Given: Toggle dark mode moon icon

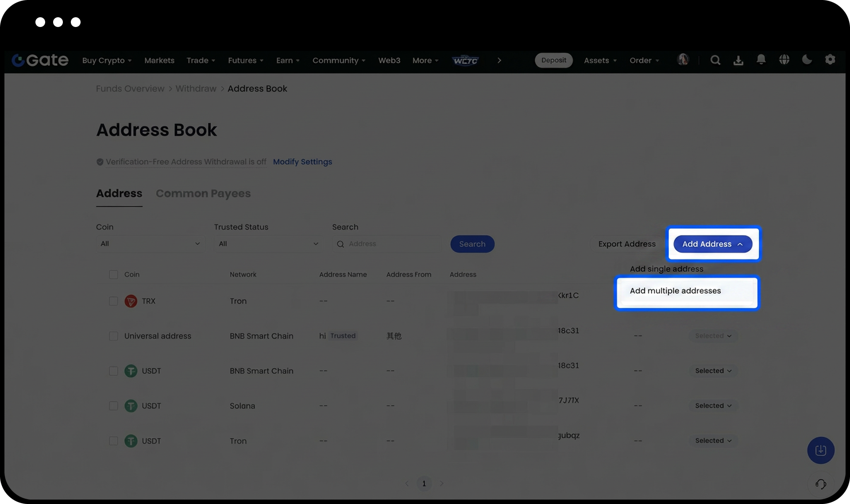Looking at the screenshot, I should coord(807,60).
